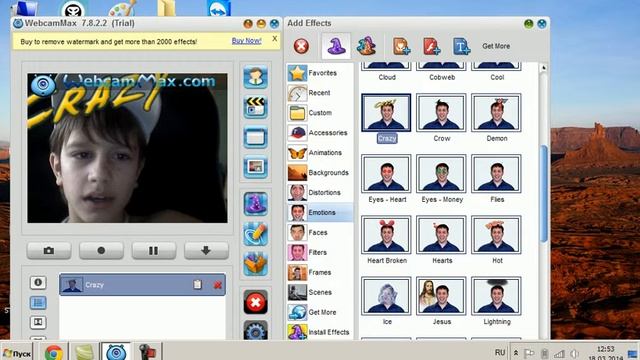Open the Favorites category
Image resolution: width=640 pixels, height=360 pixels.
320,73
